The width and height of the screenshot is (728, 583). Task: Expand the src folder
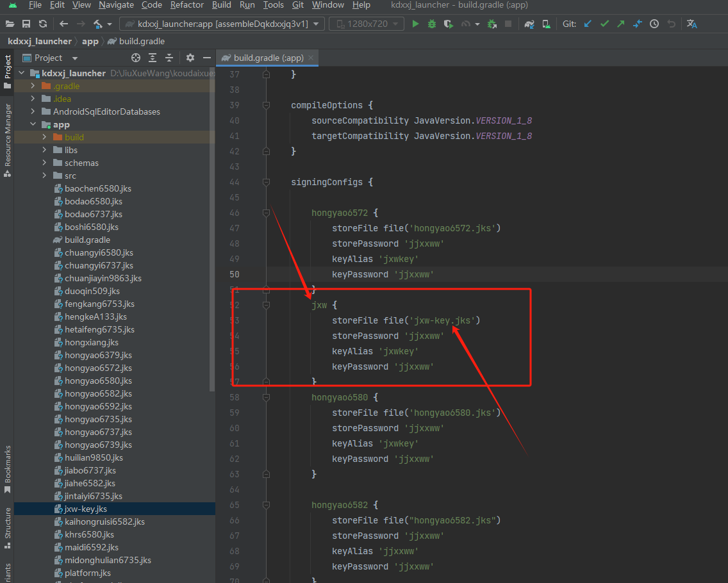[44, 176]
